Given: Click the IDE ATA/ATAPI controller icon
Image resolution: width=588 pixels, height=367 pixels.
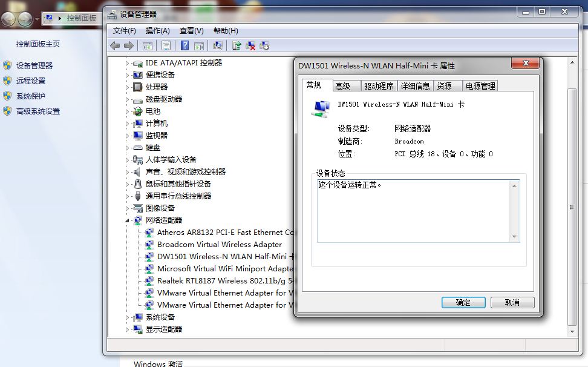Looking at the screenshot, I should click(138, 64).
